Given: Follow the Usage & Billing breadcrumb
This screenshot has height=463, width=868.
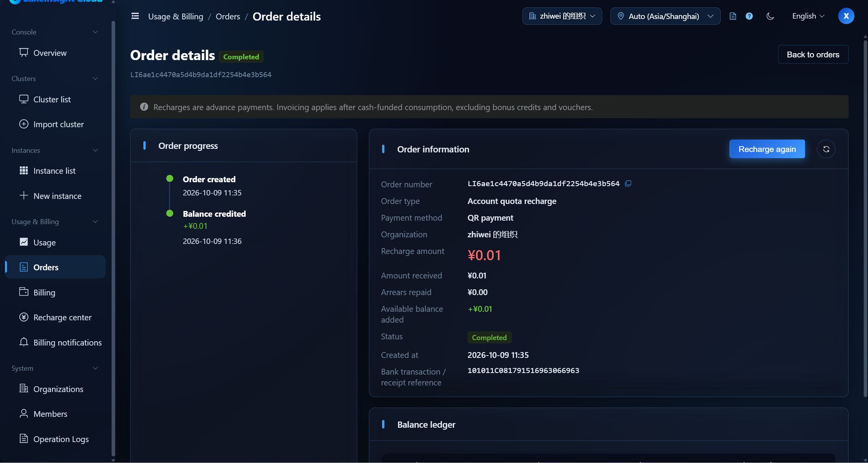Looking at the screenshot, I should (176, 16).
